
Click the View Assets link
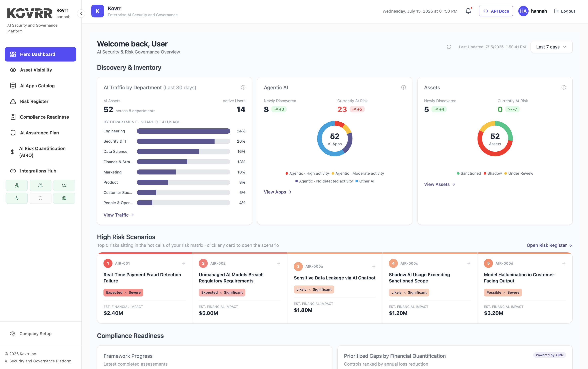click(x=439, y=184)
